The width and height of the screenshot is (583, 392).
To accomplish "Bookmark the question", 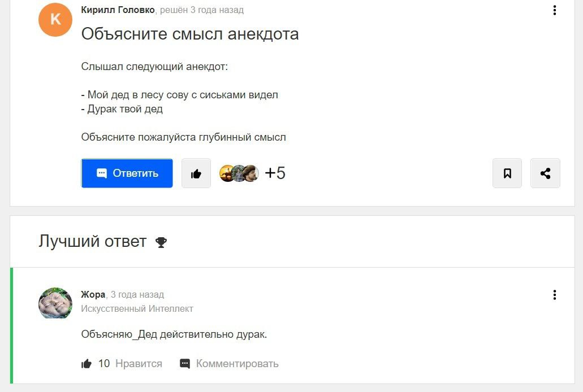I will (x=507, y=173).
